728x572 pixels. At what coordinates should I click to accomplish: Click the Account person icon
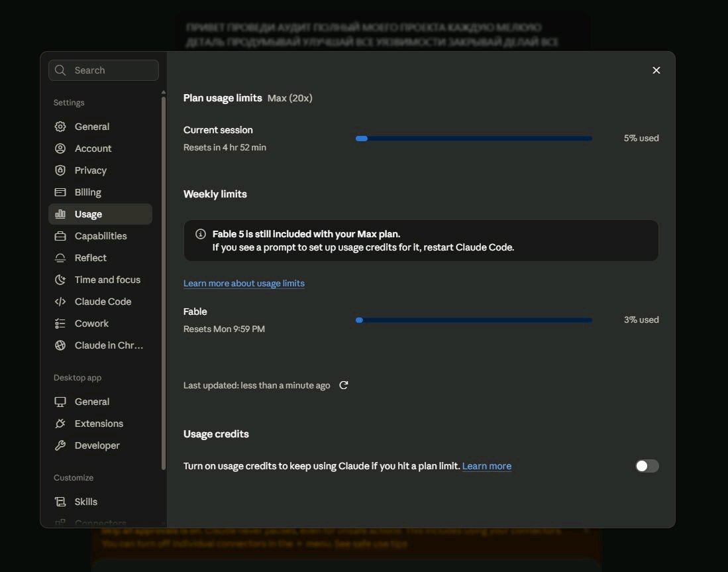60,148
